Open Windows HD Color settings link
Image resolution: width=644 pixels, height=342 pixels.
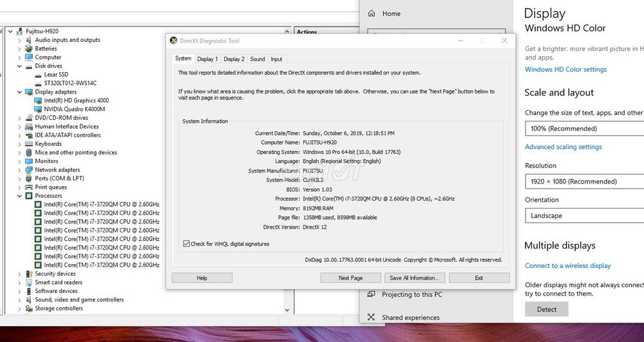pyautogui.click(x=565, y=70)
